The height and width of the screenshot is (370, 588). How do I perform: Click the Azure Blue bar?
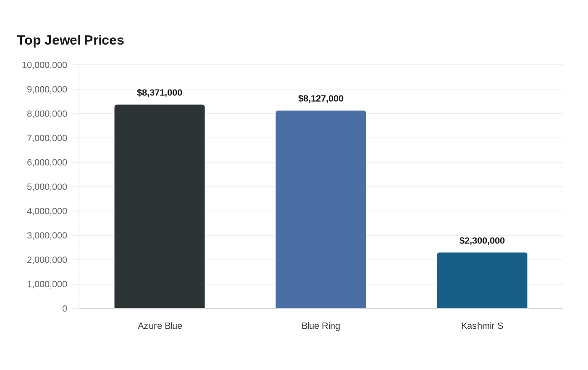click(160, 206)
